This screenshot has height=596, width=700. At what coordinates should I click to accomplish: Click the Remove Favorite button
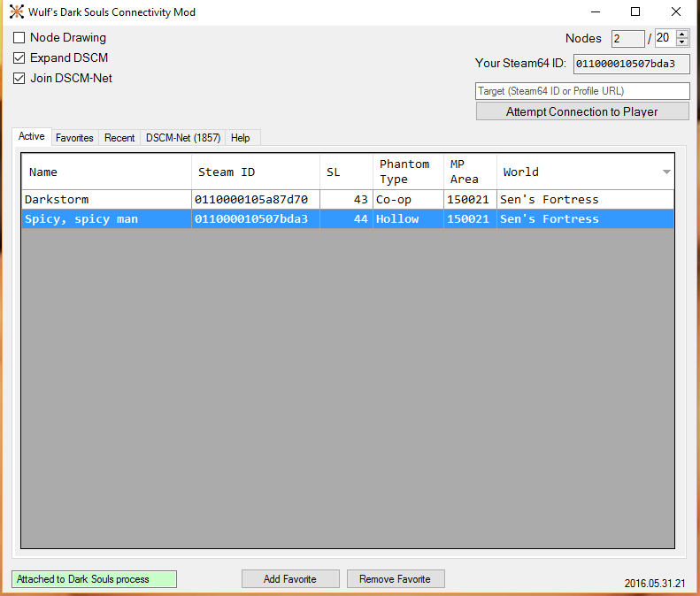[x=395, y=579]
